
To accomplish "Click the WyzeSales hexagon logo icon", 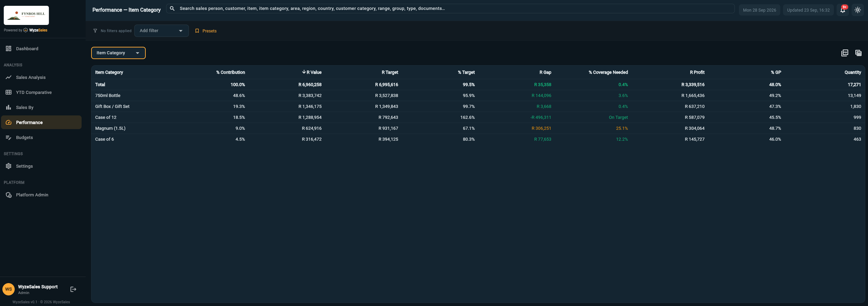I will pos(26,30).
